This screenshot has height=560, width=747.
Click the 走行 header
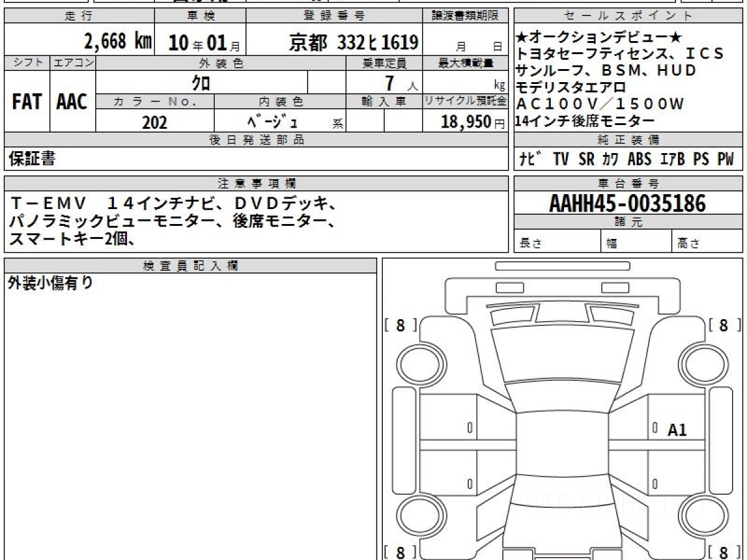78,16
